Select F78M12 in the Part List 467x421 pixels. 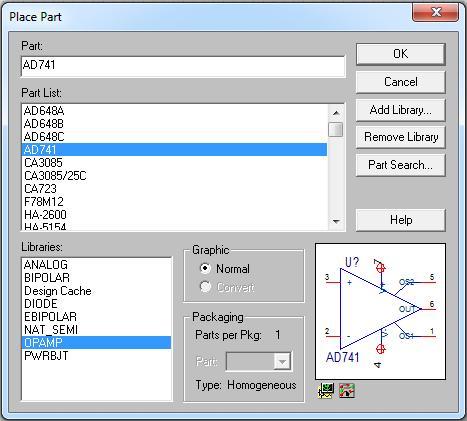coord(174,202)
